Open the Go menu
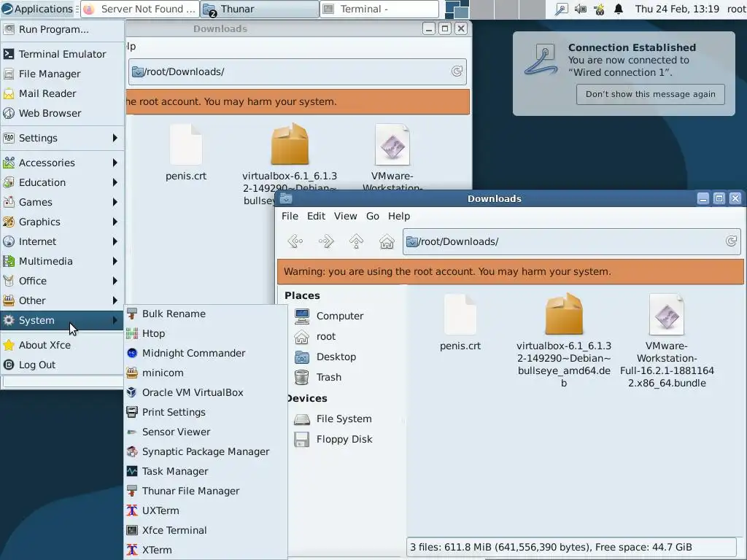This screenshot has height=560, width=747. pyautogui.click(x=373, y=216)
